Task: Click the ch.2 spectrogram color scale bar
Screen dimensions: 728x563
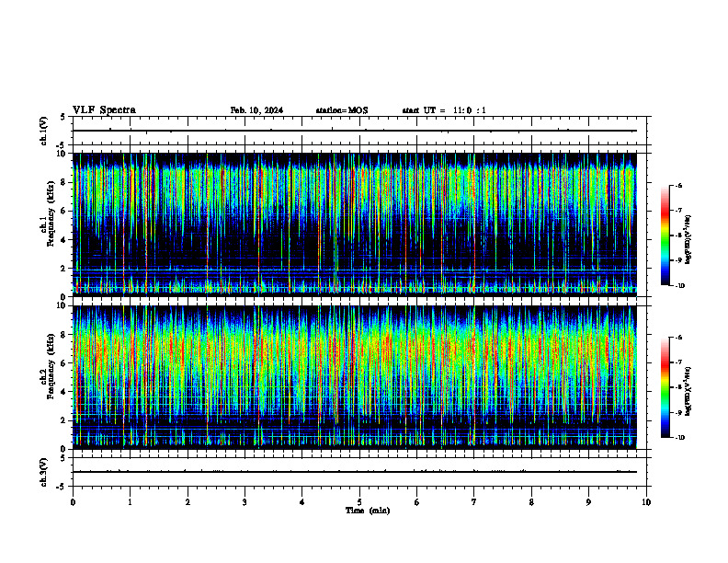Action: pyautogui.click(x=665, y=387)
